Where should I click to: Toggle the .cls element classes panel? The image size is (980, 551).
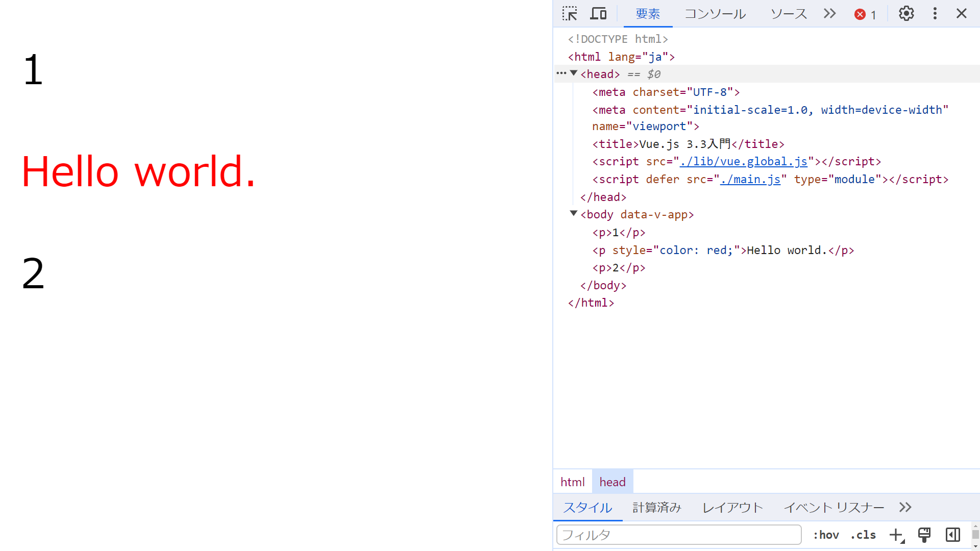(863, 535)
